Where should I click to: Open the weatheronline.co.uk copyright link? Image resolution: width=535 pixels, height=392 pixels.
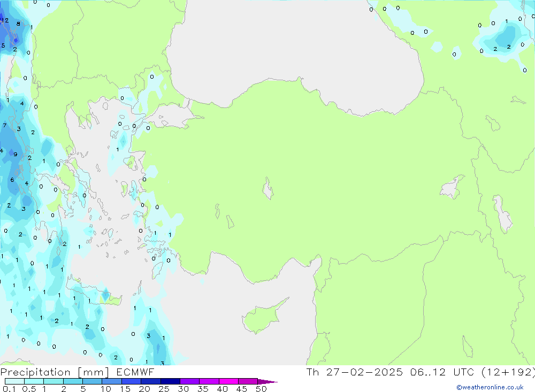coord(490,387)
